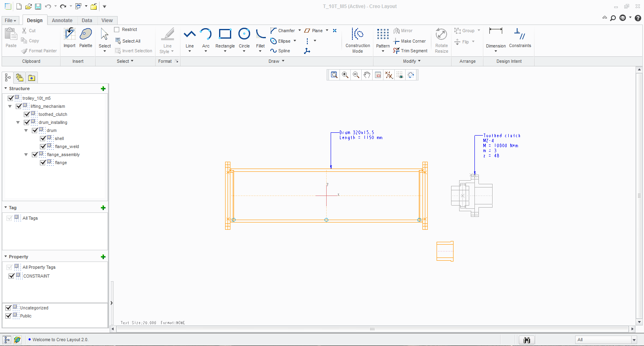Open the File menu
Screen dimensions: 644x346
click(10, 21)
